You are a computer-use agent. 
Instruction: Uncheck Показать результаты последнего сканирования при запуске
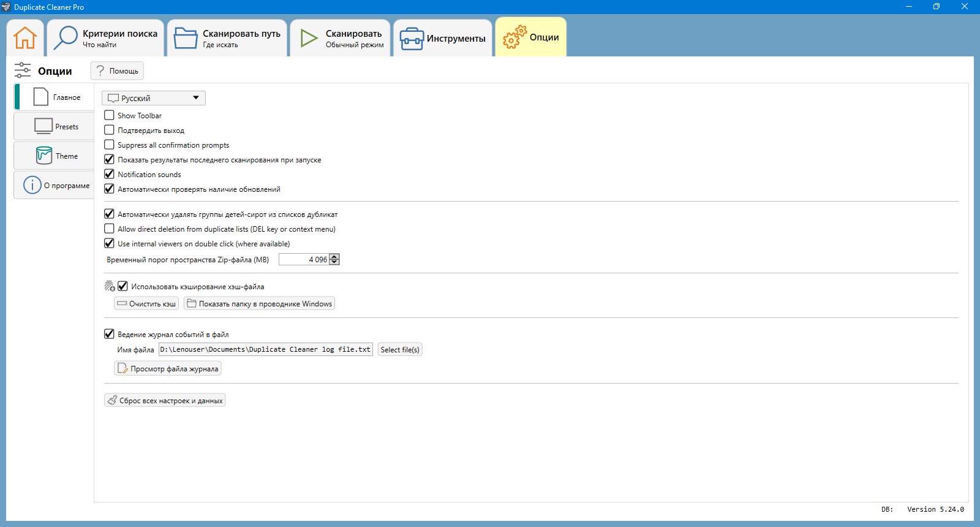109,159
